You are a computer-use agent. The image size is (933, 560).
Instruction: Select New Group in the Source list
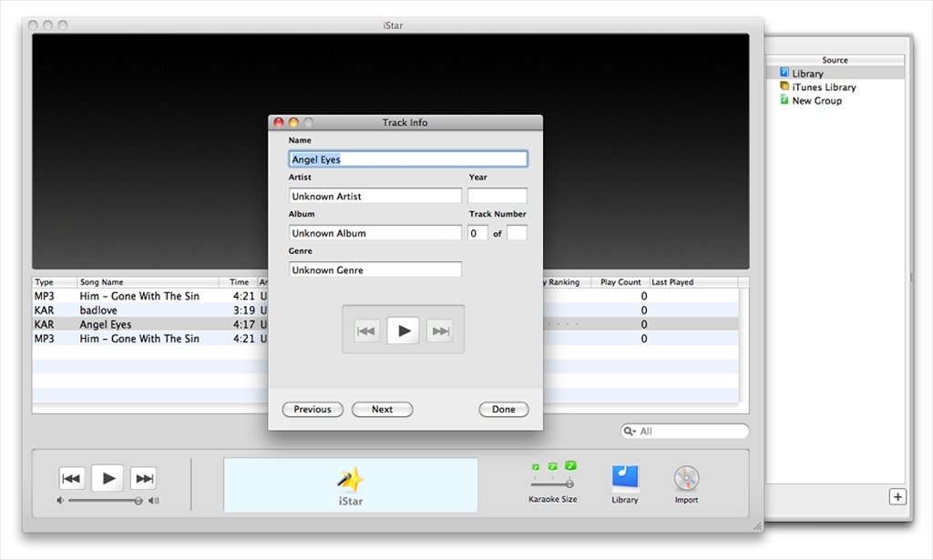(x=835, y=100)
